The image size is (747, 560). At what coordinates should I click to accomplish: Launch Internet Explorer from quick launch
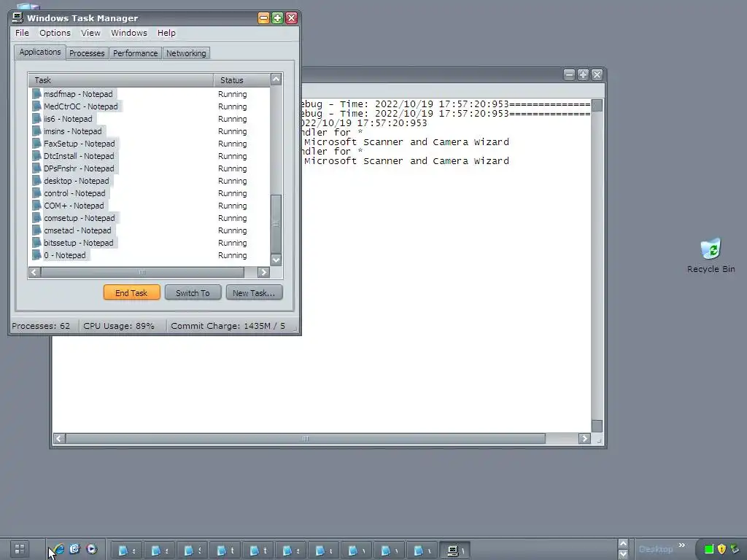[x=58, y=549]
